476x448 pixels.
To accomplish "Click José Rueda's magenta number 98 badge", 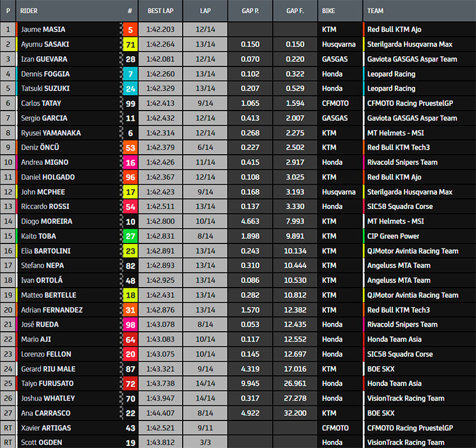I will [x=130, y=325].
